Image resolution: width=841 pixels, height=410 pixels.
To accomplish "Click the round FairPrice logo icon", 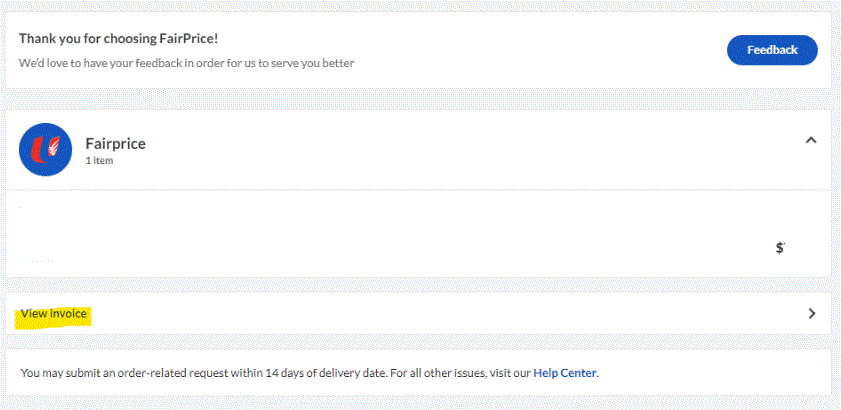I will click(45, 149).
